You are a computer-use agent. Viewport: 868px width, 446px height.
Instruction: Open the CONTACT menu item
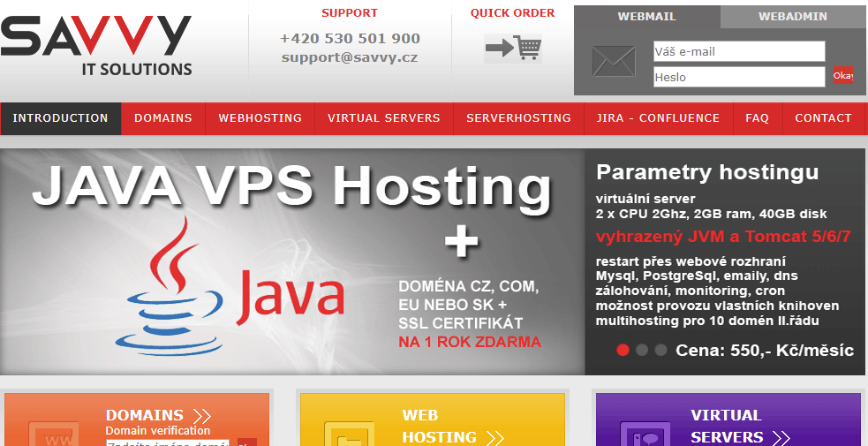823,118
